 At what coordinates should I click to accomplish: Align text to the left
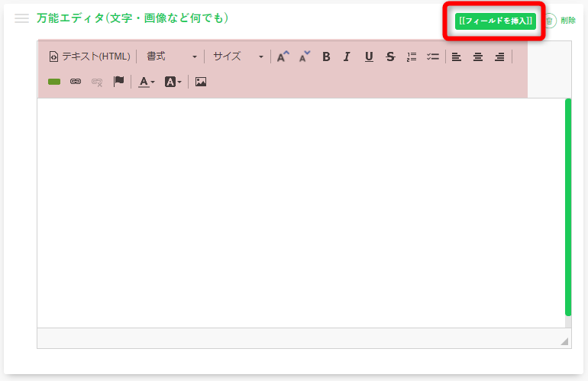457,57
